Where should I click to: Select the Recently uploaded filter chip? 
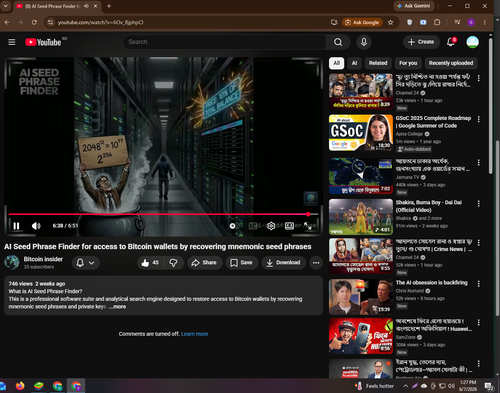(451, 63)
